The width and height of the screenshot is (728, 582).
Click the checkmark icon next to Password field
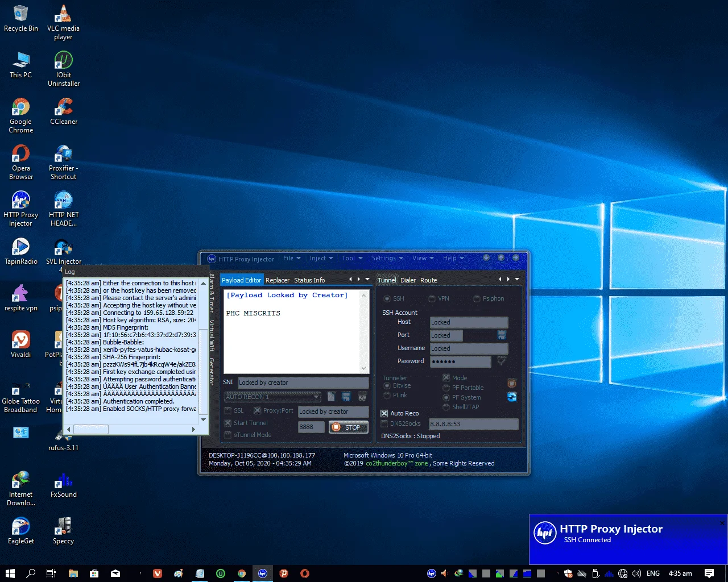[502, 361]
